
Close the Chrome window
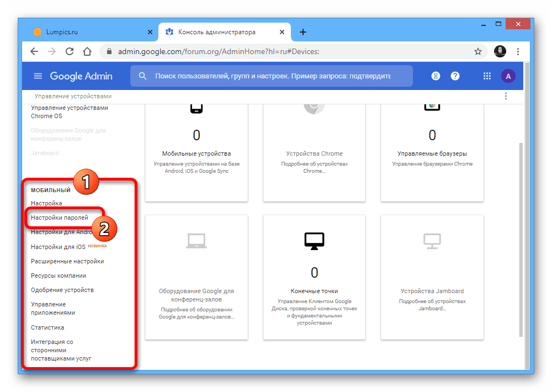[518, 24]
